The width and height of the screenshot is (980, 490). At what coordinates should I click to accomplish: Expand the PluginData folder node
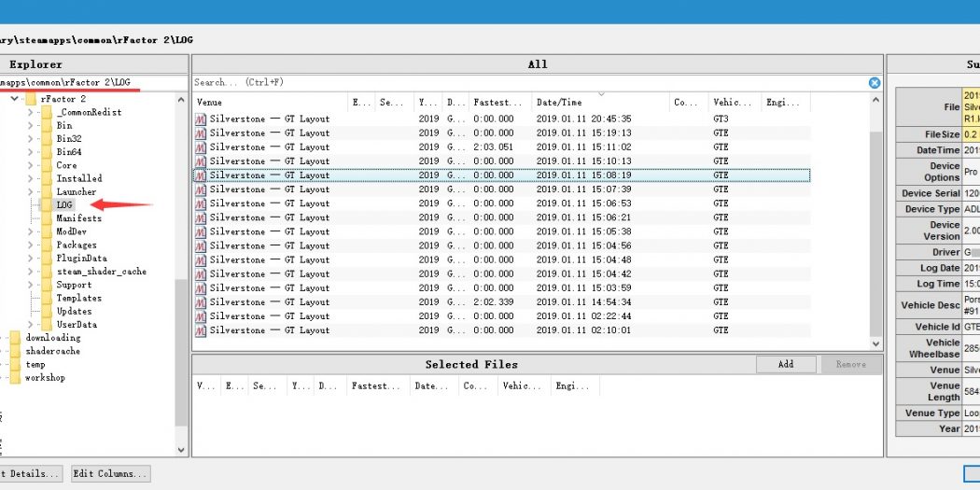coord(30,259)
